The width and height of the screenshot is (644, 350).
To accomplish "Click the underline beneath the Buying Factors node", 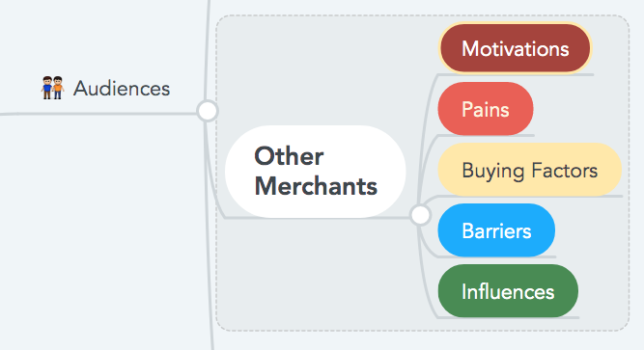I will coord(530,196).
